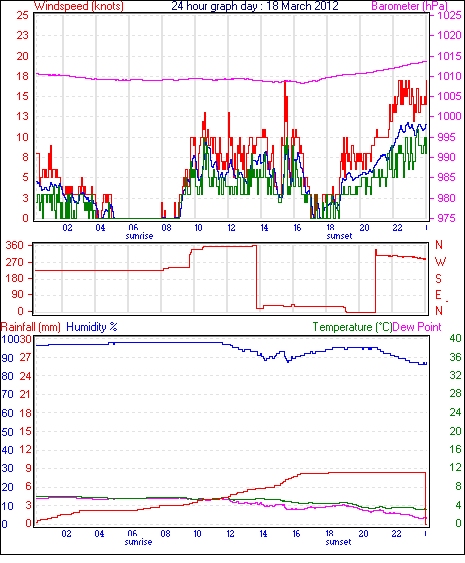This screenshot has width=465, height=563.
Task: Click the Rainfall (mm) legend label
Action: pyautogui.click(x=31, y=327)
